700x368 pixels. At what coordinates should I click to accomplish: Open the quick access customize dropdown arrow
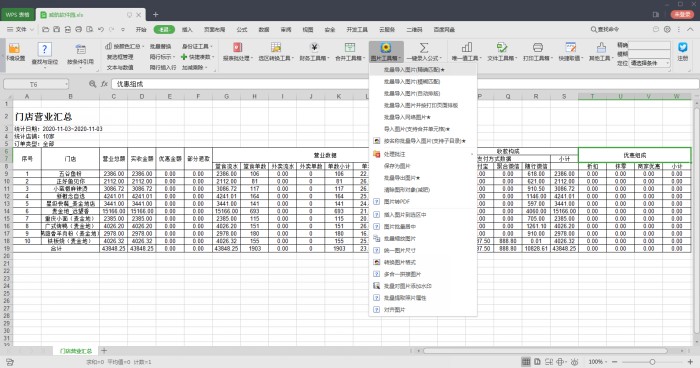pyautogui.click(x=123, y=29)
